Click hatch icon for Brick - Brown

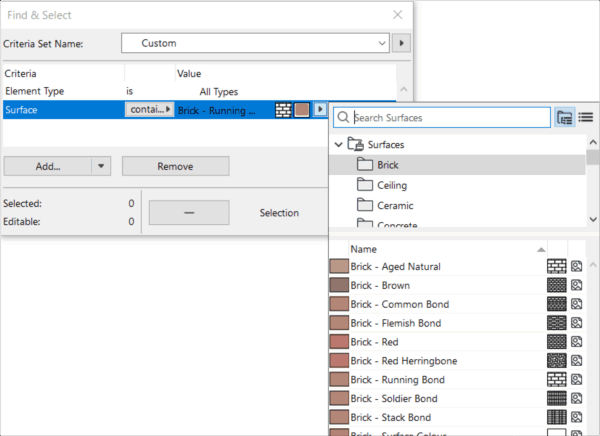coord(556,285)
